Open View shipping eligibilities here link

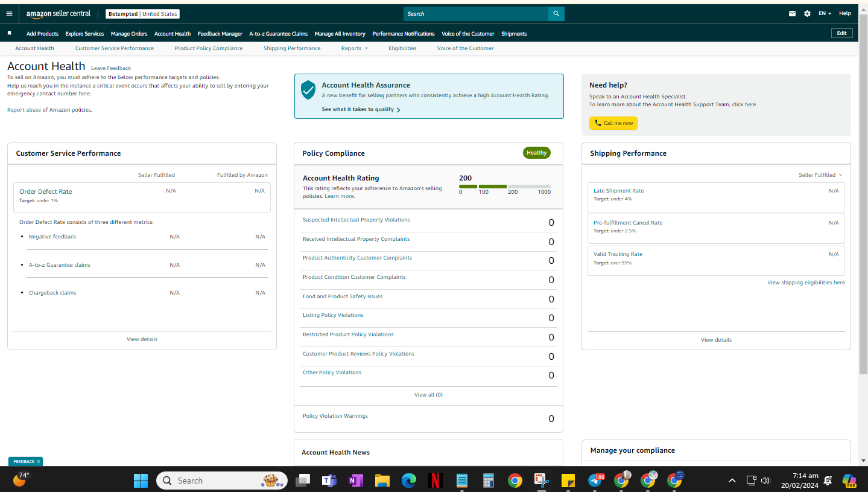click(x=806, y=283)
